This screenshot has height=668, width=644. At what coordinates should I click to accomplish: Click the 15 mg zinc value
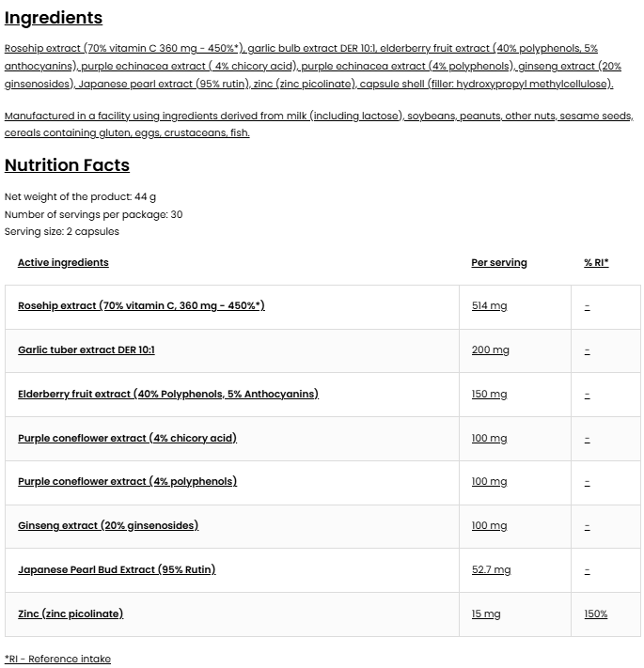[486, 614]
